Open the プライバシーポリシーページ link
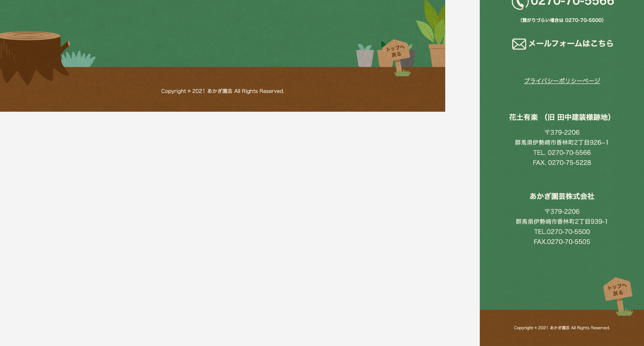This screenshot has width=644, height=346. pyautogui.click(x=562, y=81)
